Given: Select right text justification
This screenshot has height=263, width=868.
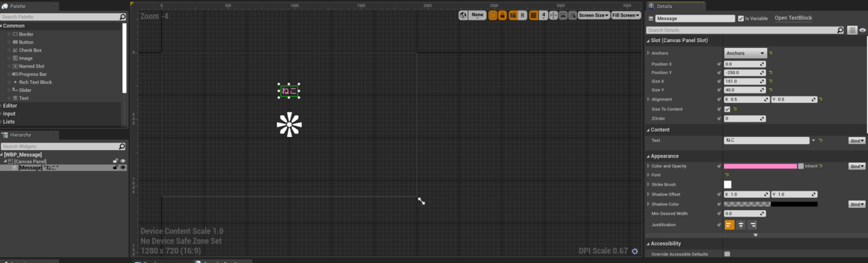Looking at the screenshot, I should [752, 225].
